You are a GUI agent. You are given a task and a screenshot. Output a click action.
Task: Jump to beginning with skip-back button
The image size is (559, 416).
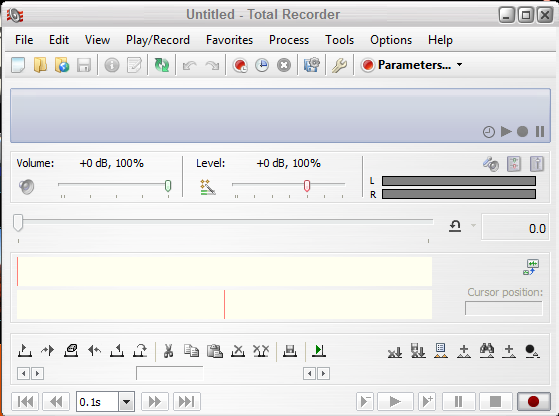25,402
